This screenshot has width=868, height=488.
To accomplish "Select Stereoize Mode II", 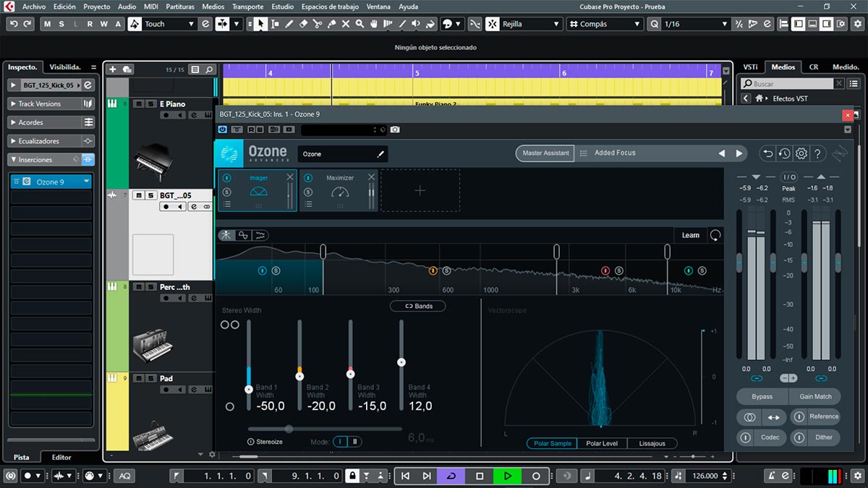I will 354,441.
